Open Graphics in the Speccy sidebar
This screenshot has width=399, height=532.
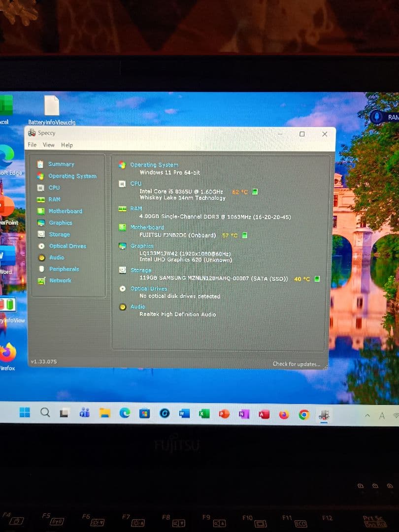tap(61, 223)
